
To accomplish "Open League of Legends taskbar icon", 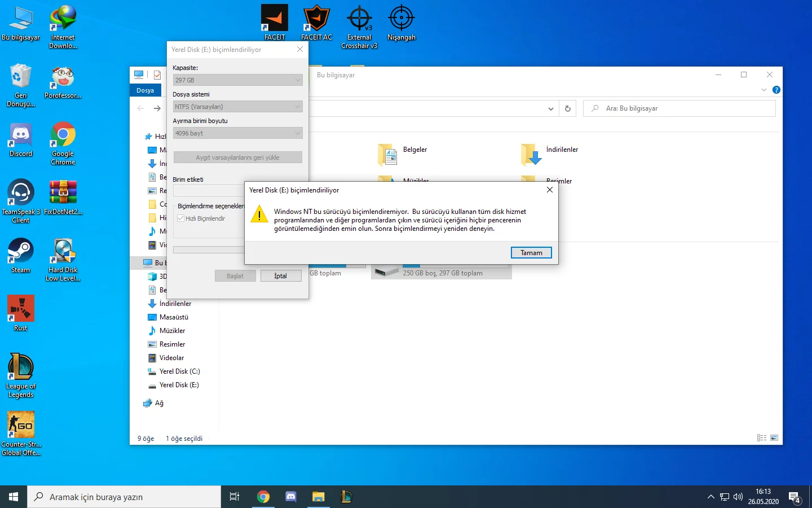I will pos(346,497).
